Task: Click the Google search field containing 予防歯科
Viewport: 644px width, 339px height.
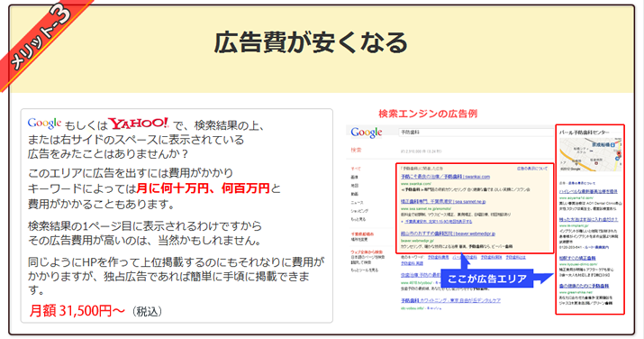Action: point(476,133)
